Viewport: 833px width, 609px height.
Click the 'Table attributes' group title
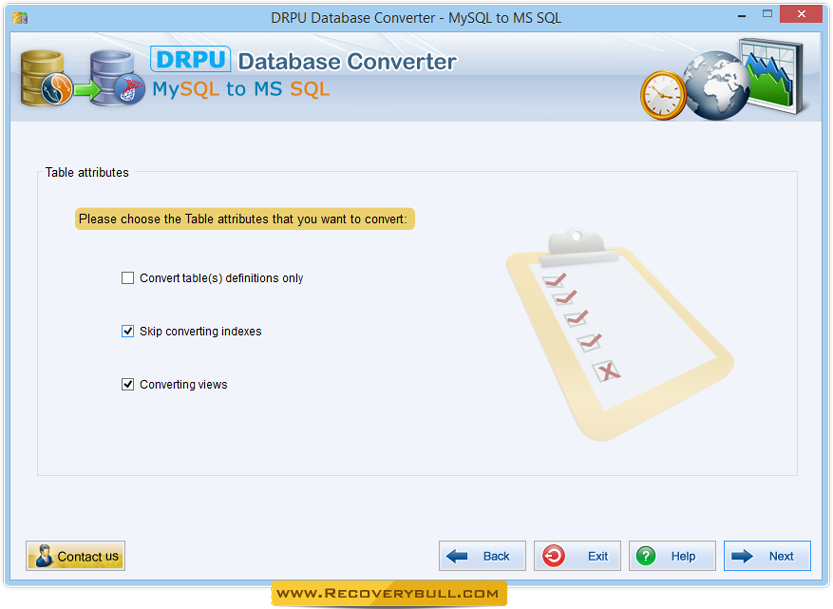point(87,172)
